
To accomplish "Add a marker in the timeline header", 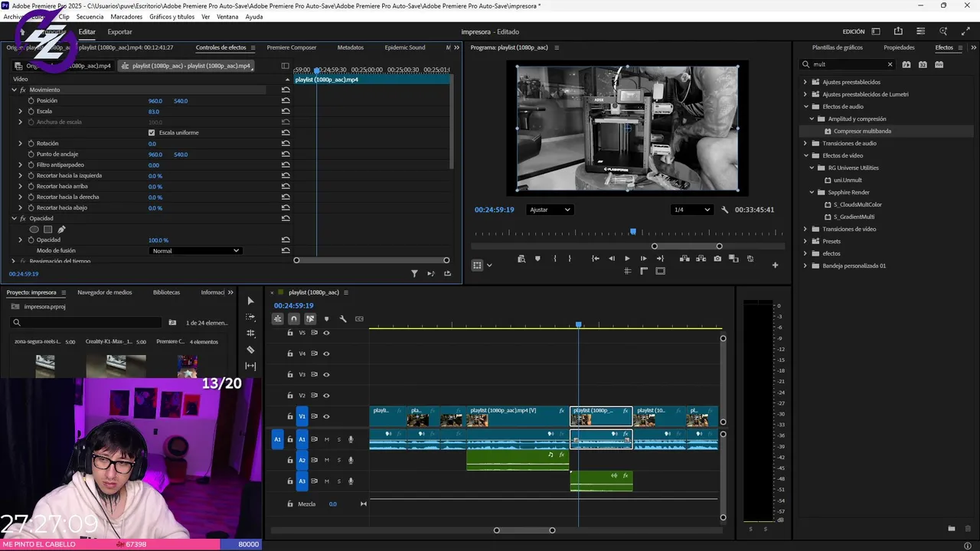I will (326, 319).
